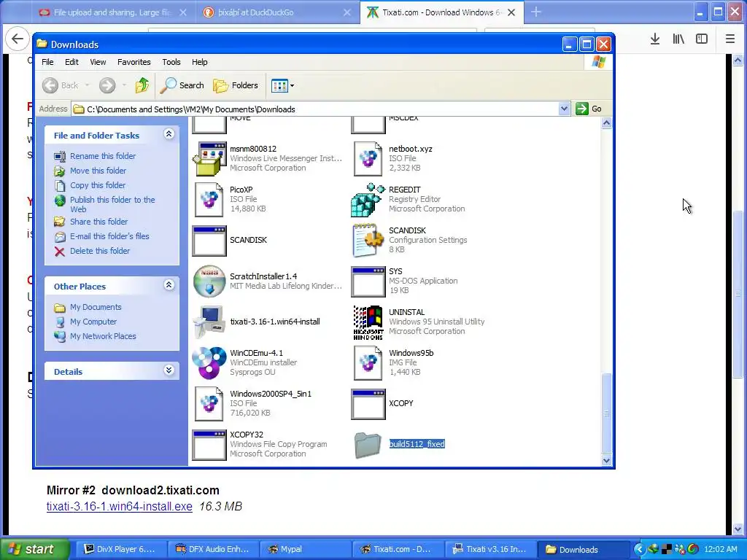The image size is (747, 560).
Task: Click the Forward arrow toolbar button
Action: [x=107, y=86]
